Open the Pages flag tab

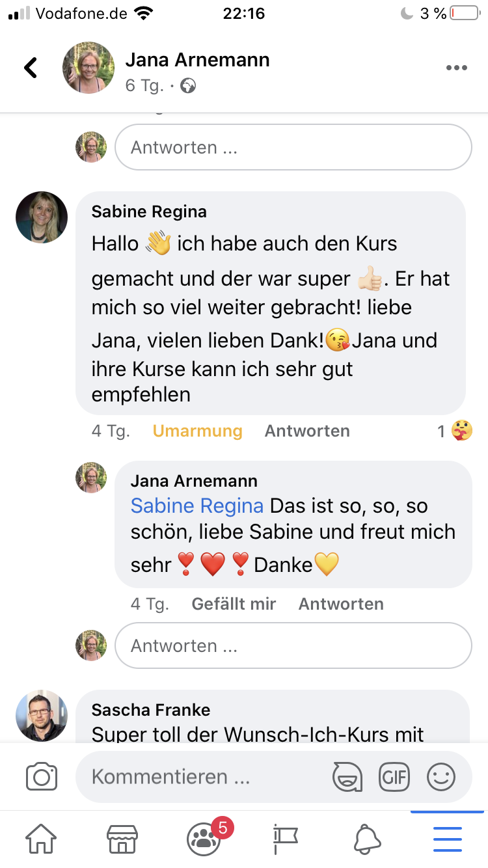pos(285,839)
